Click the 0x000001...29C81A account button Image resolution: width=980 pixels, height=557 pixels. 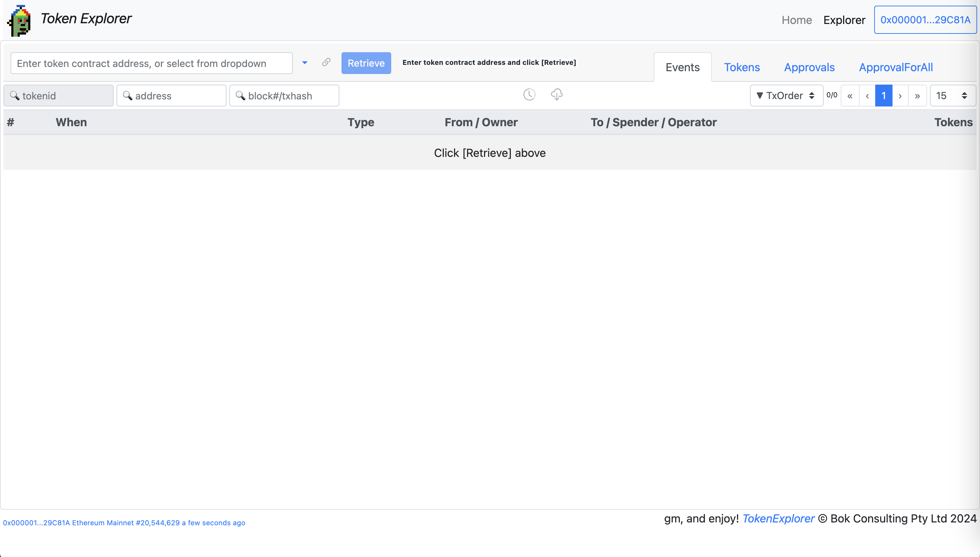point(925,20)
